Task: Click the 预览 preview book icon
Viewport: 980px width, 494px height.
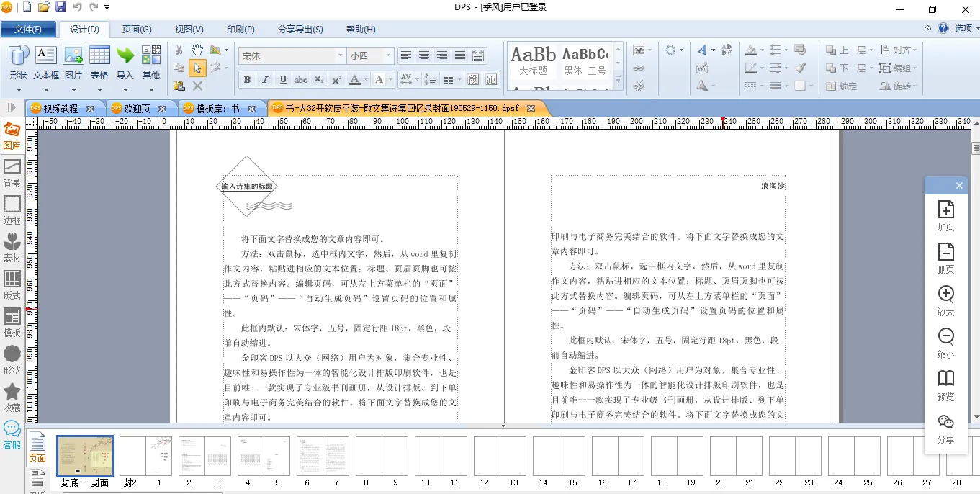Action: [945, 386]
